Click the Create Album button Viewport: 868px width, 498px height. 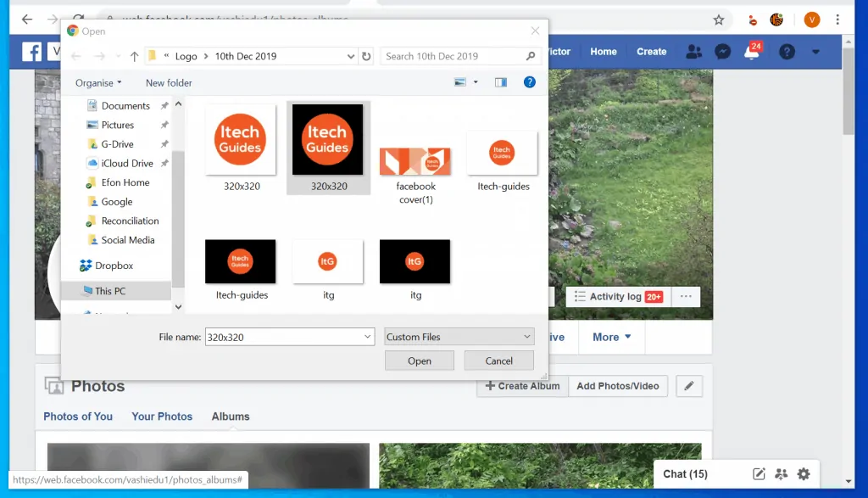(x=521, y=386)
